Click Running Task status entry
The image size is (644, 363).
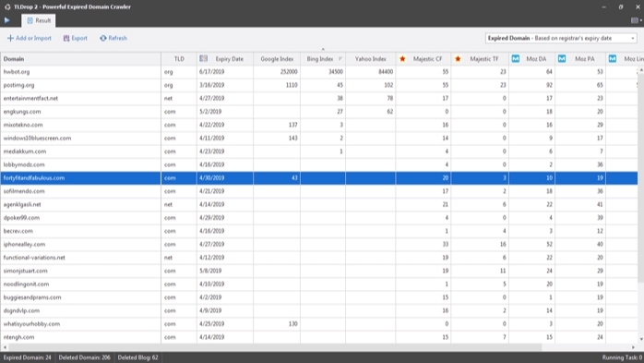coord(622,357)
